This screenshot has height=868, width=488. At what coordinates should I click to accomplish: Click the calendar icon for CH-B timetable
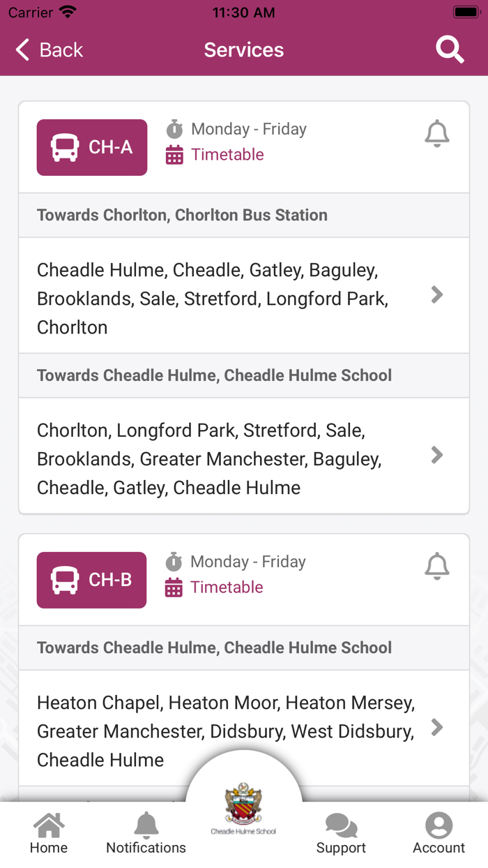174,588
